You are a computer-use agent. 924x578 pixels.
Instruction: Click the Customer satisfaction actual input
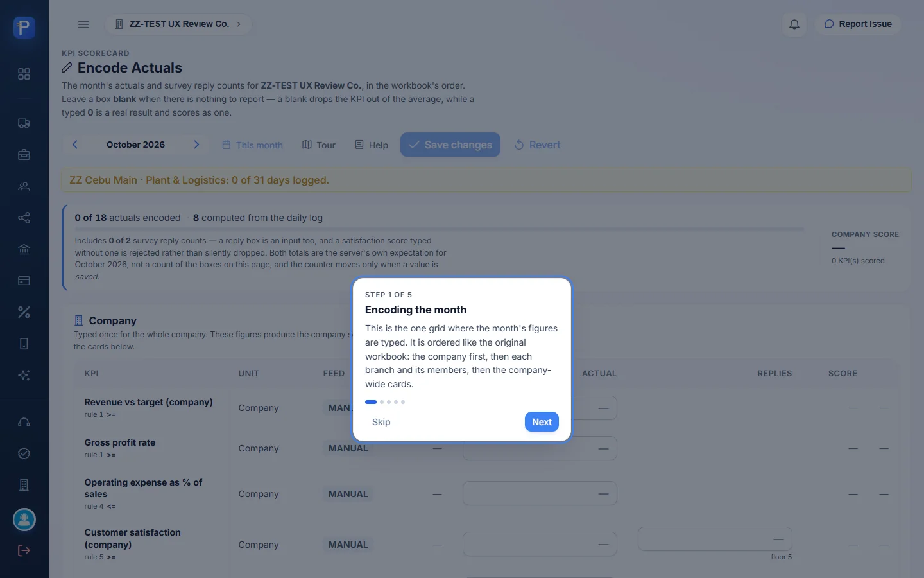pyautogui.click(x=540, y=545)
